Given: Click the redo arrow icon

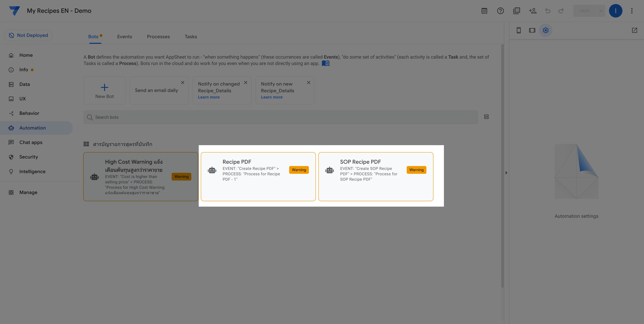Looking at the screenshot, I should click(561, 11).
